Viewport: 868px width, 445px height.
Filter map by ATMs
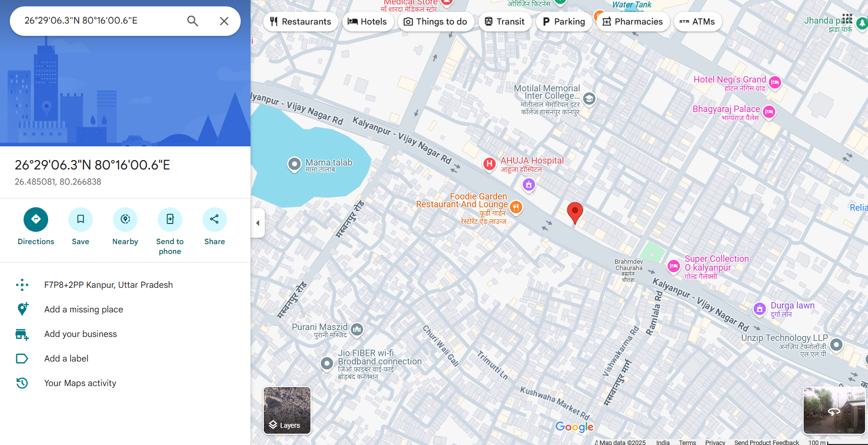tap(698, 22)
